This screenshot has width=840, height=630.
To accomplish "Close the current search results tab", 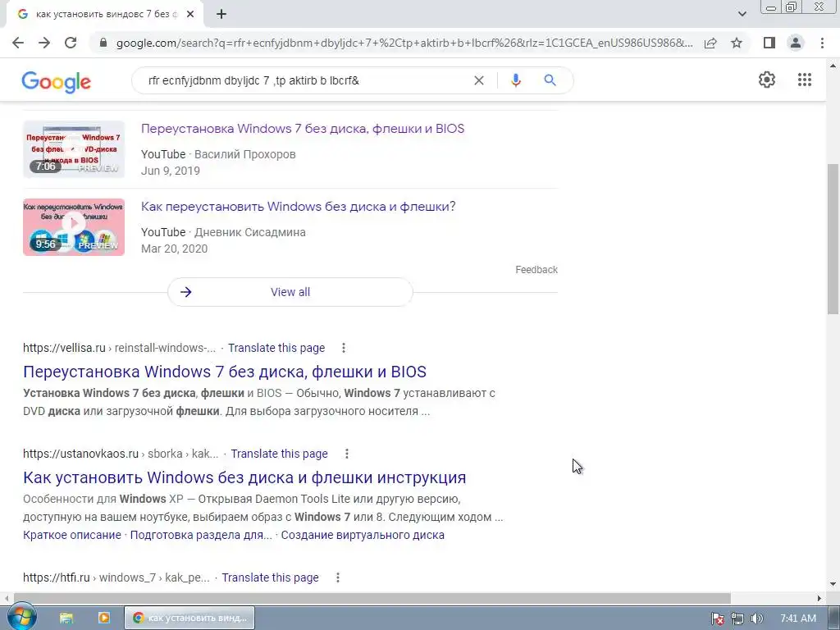I will tap(190, 15).
